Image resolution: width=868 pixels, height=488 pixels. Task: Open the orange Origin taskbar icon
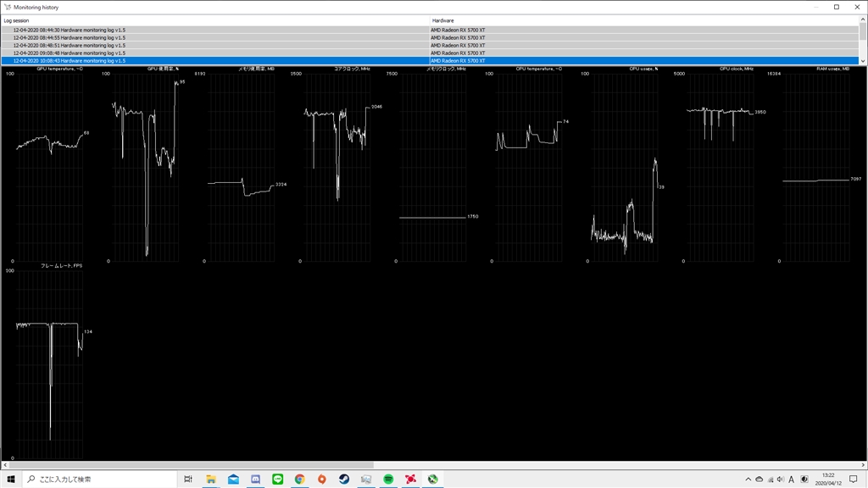pos(321,480)
